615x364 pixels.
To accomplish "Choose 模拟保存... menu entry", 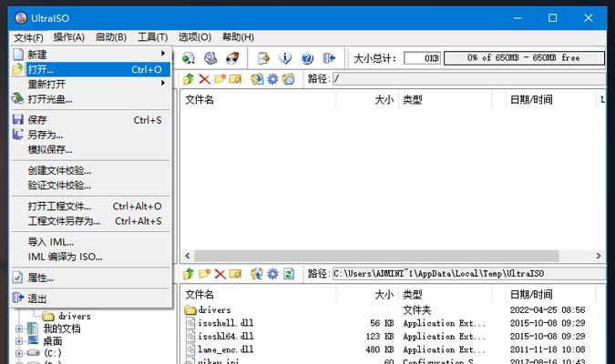I will pyautogui.click(x=90, y=149).
